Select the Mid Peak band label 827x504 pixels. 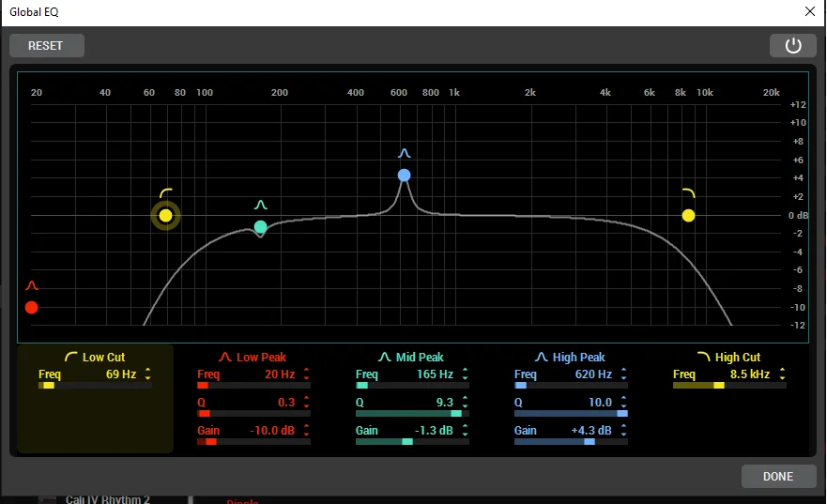[x=420, y=357]
